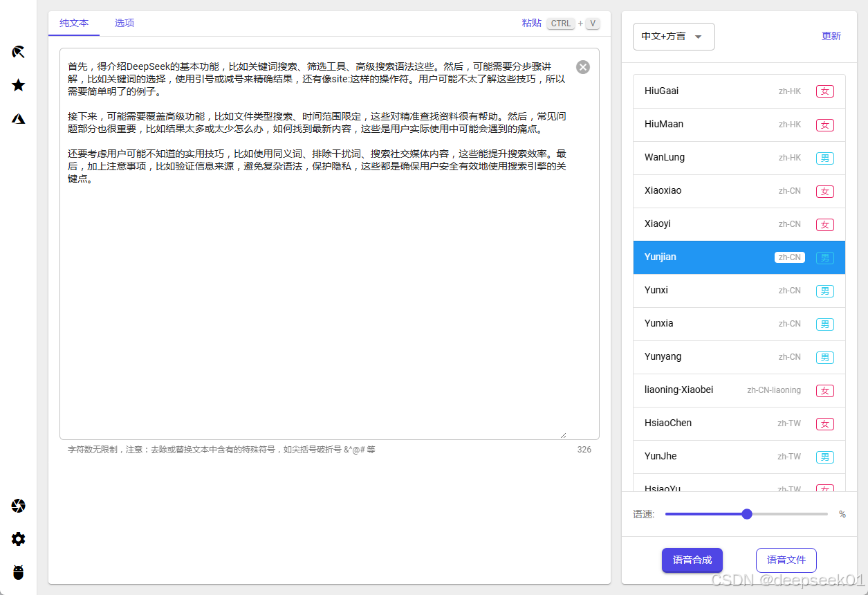Select the Xiaoyi voice
Screen dimensions: 868x595
[x=739, y=224]
